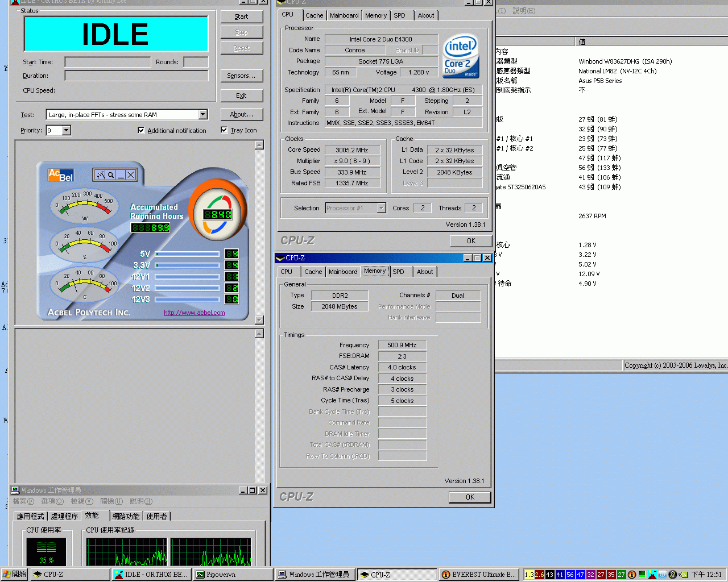Switch to EVEREST Ultimate in the taskbar
Image resolution: width=728 pixels, height=582 pixels.
click(478, 575)
